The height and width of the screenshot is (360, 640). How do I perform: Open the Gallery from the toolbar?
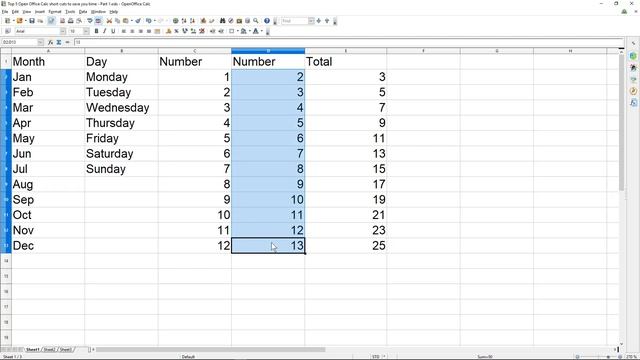pyautogui.click(x=239, y=21)
